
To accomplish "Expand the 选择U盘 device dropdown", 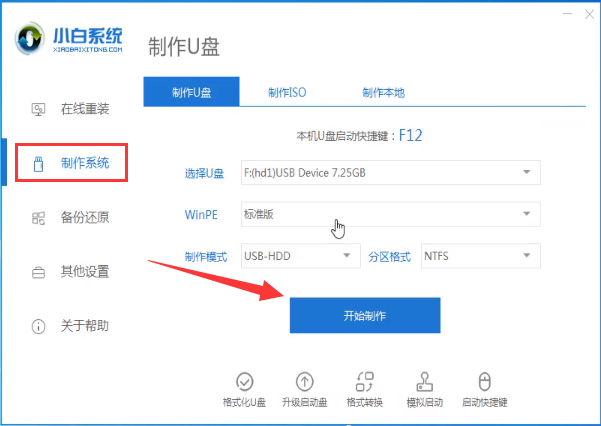I will (391, 173).
